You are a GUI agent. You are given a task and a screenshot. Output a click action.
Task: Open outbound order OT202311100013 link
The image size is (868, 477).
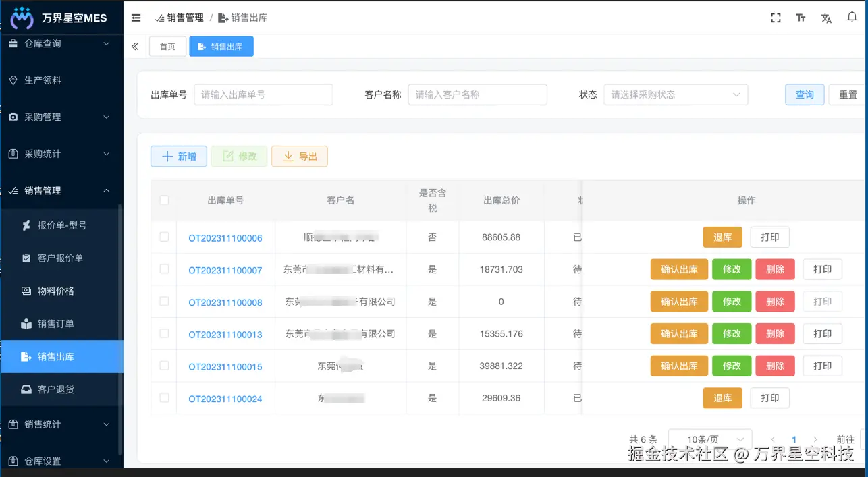(x=225, y=333)
